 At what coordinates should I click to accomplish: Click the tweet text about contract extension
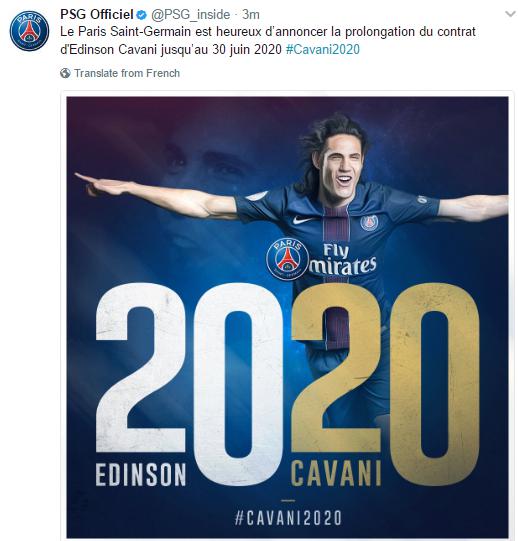(x=268, y=40)
